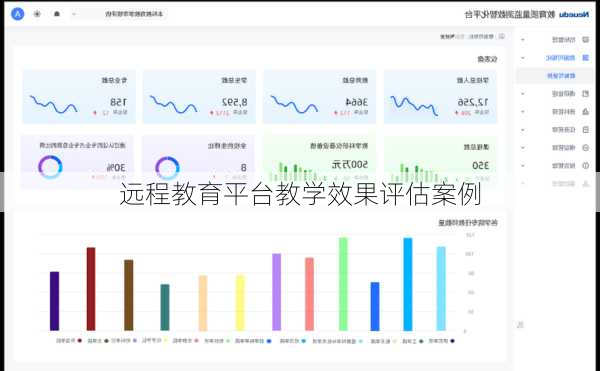600x371 pixels.
Task: Click the breadcrumb trail above the dashboard
Action: tap(467, 36)
